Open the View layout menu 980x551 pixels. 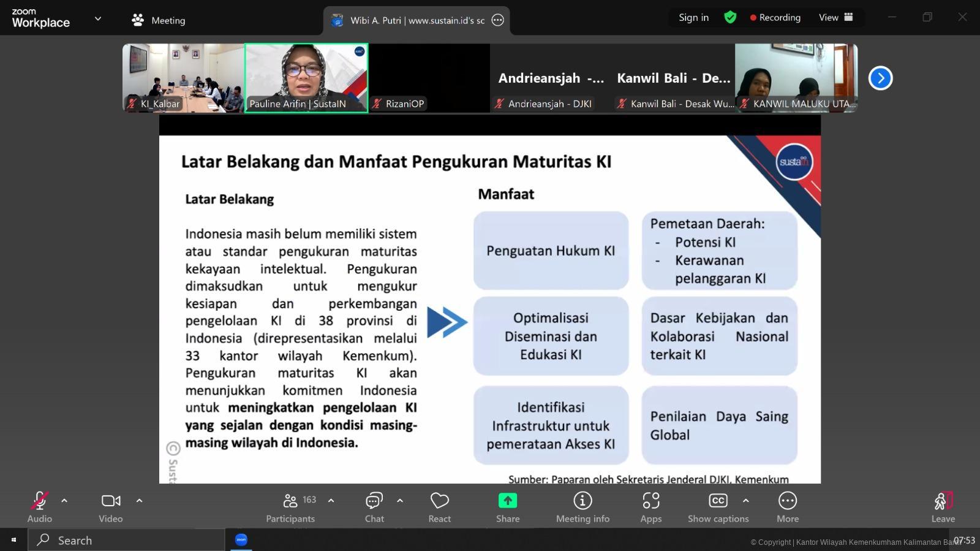835,17
